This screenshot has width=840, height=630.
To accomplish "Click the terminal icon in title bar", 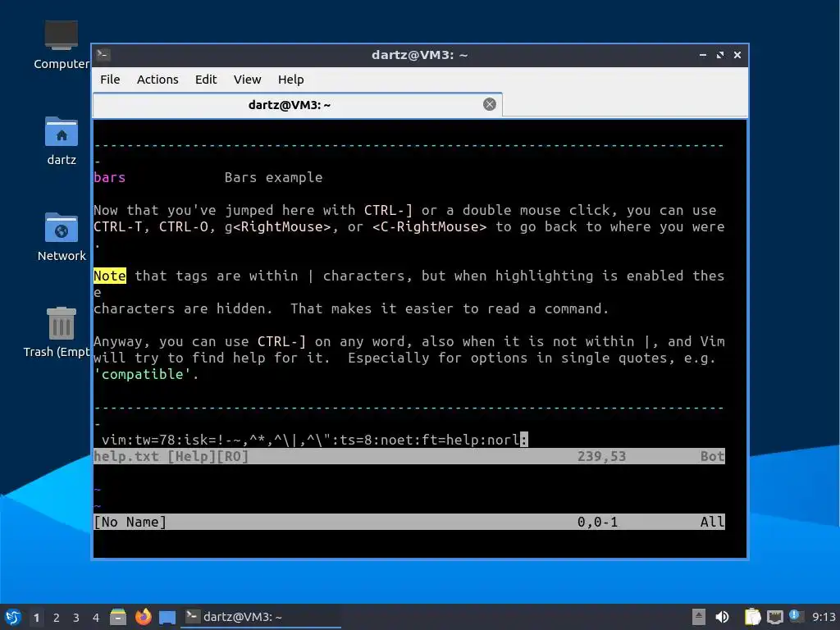I will point(103,55).
